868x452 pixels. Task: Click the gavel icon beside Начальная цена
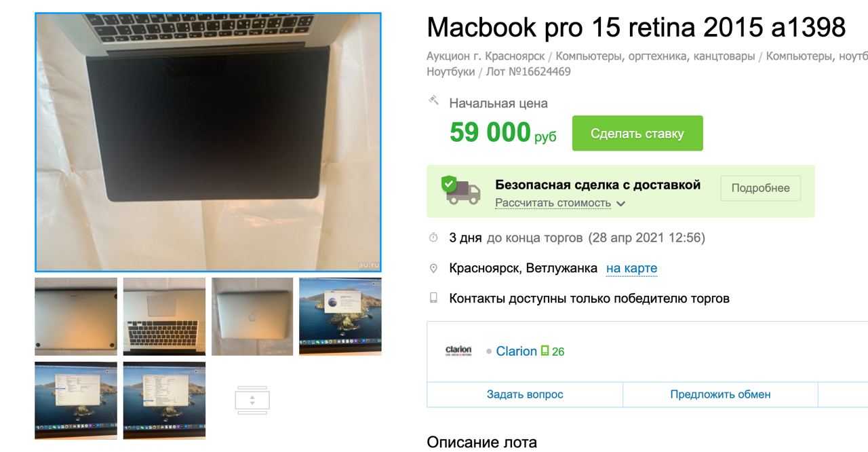(x=434, y=100)
